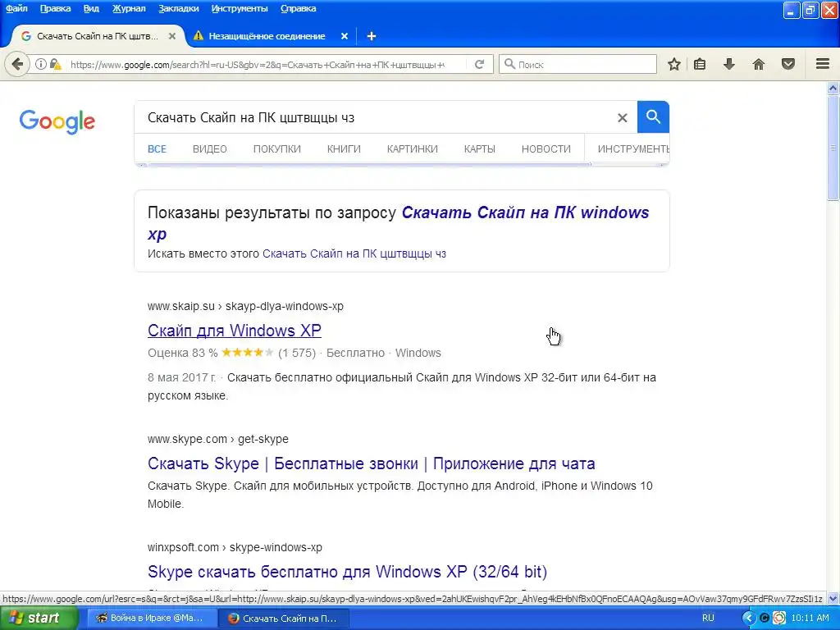The image size is (840, 630).
Task: Click www.skaip.su › skayp-dlya-windows-xp URL text
Action: click(x=245, y=306)
